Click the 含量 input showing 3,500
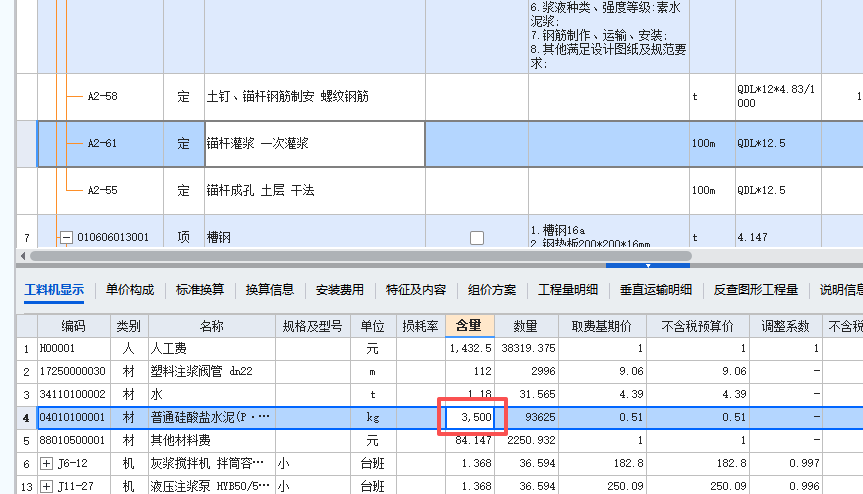Screen dimensions: 863x494 tap(469, 417)
